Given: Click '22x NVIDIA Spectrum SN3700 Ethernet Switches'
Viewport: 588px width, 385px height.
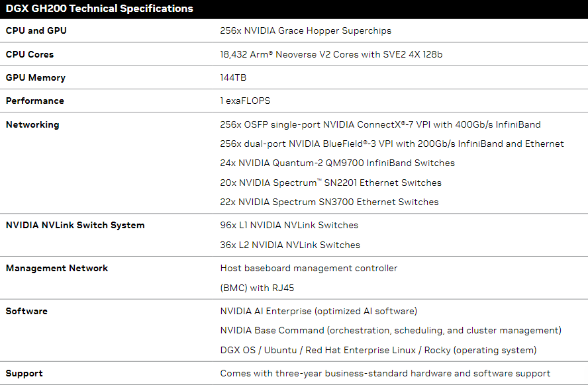Looking at the screenshot, I should coord(329,202).
